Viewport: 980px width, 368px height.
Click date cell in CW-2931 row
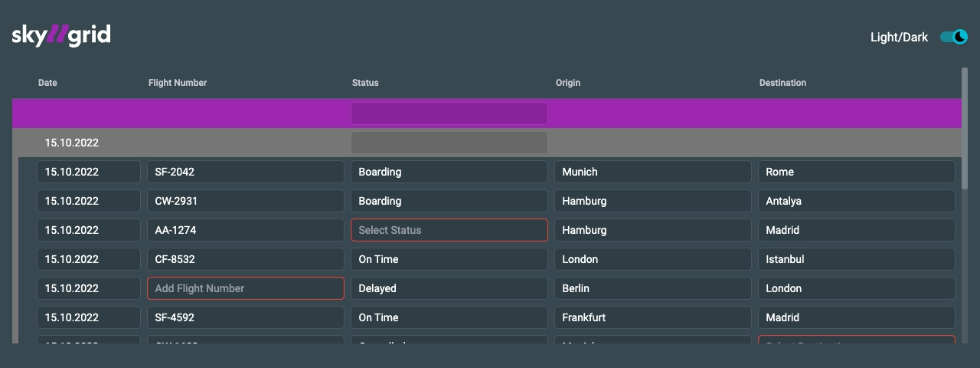[89, 201]
